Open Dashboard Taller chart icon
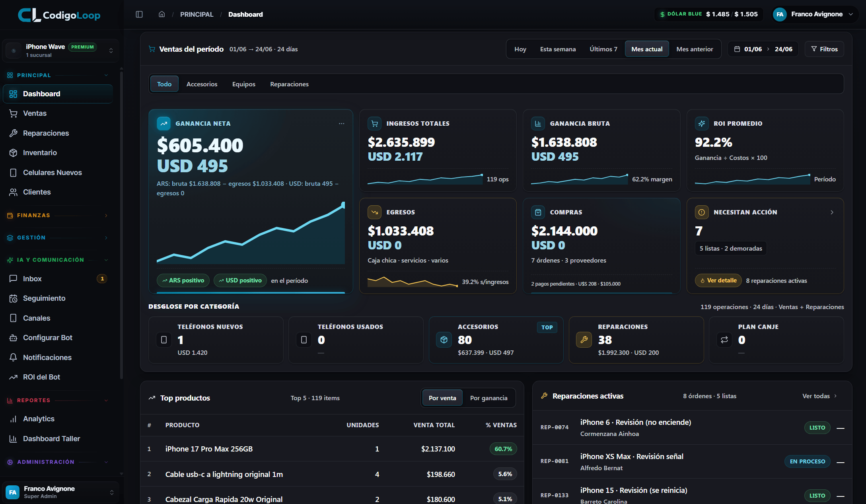 tap(13, 439)
